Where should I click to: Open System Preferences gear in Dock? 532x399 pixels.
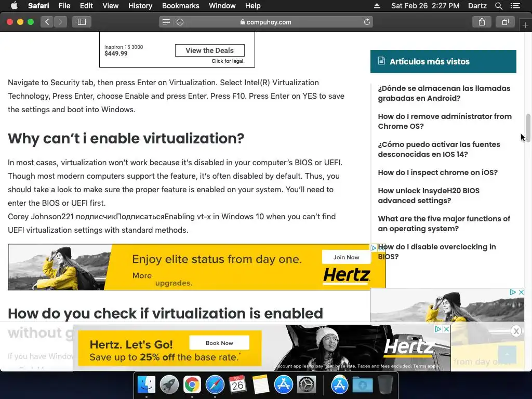pos(307,385)
